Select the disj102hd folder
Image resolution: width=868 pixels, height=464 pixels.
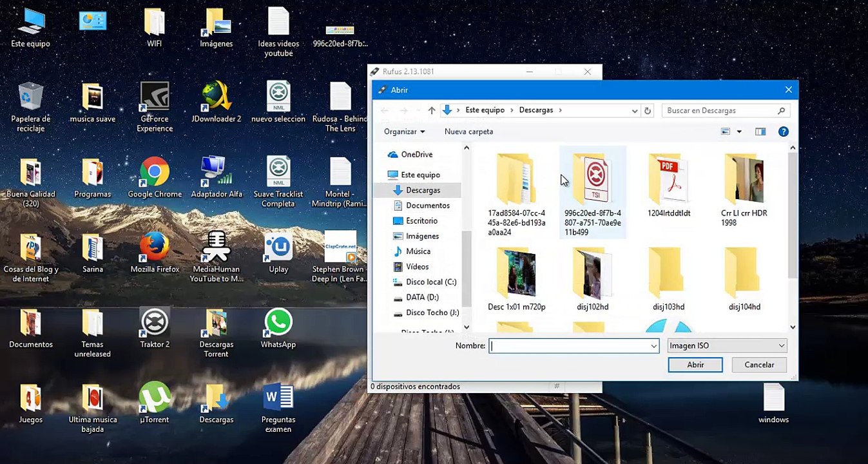click(593, 278)
